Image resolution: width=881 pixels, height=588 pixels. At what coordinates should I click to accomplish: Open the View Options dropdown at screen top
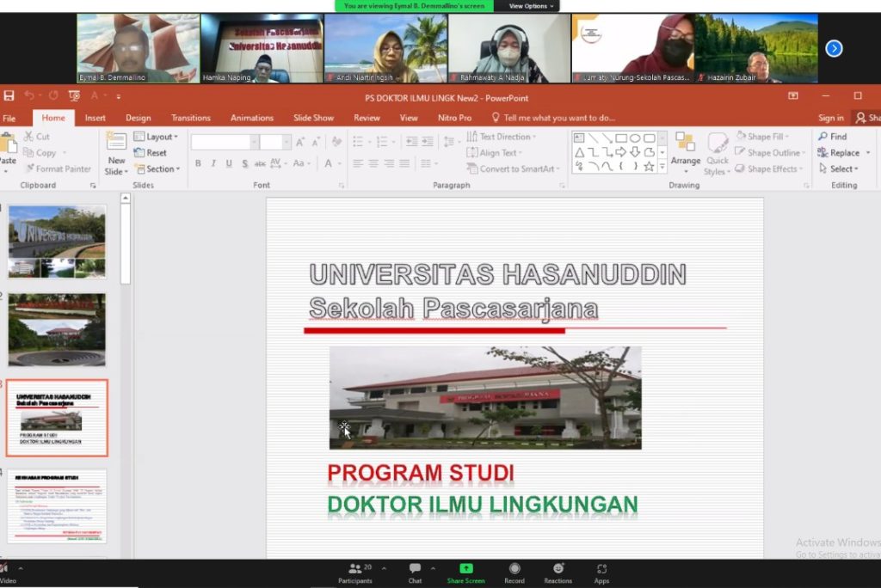click(527, 5)
